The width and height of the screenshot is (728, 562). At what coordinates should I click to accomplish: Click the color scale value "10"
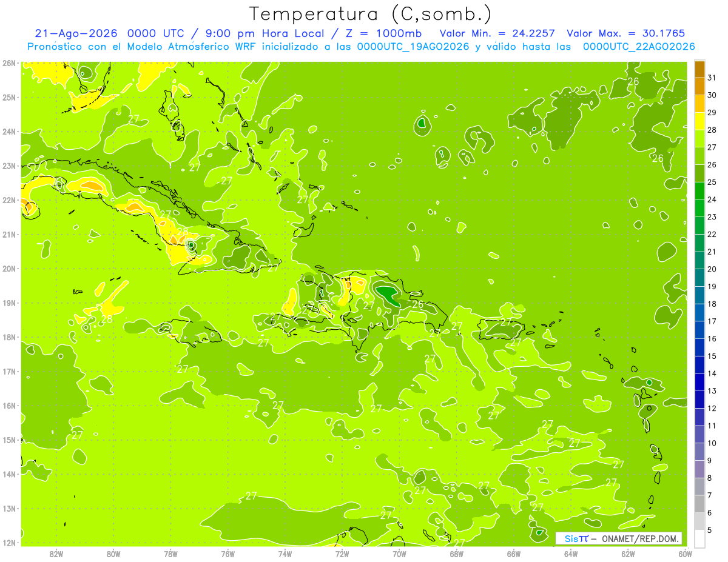tap(712, 443)
